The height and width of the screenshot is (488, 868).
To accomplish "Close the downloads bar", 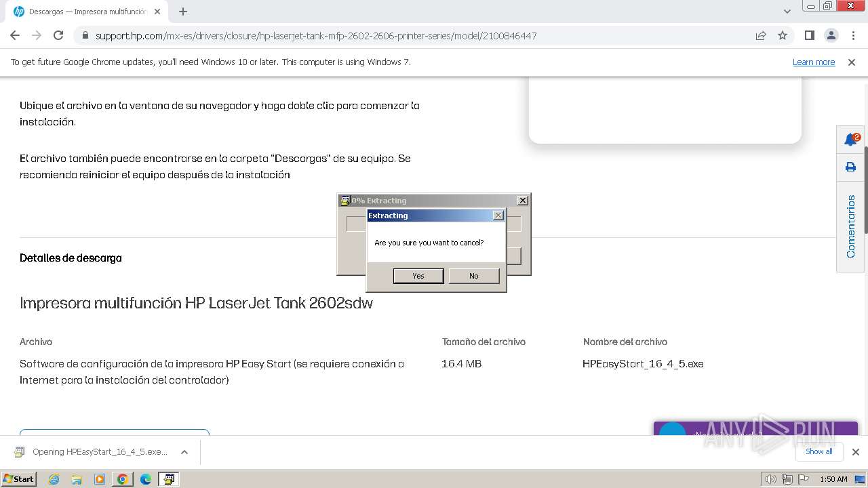I will [856, 452].
